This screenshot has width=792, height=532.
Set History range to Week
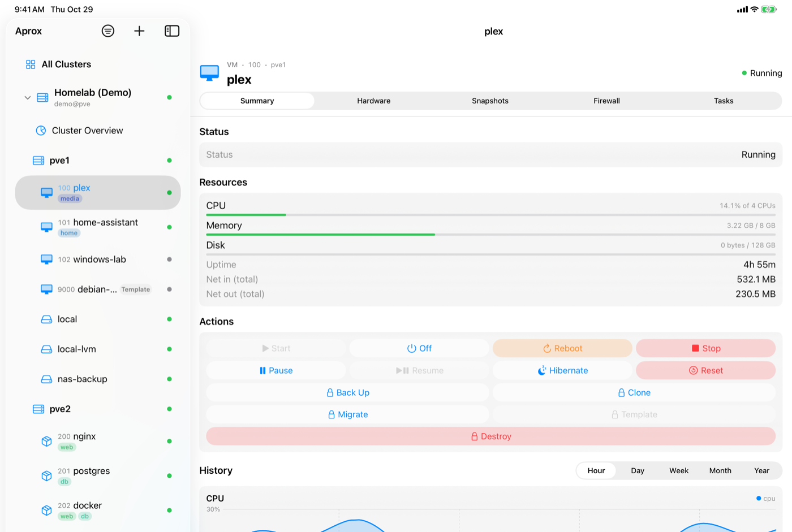(679, 470)
